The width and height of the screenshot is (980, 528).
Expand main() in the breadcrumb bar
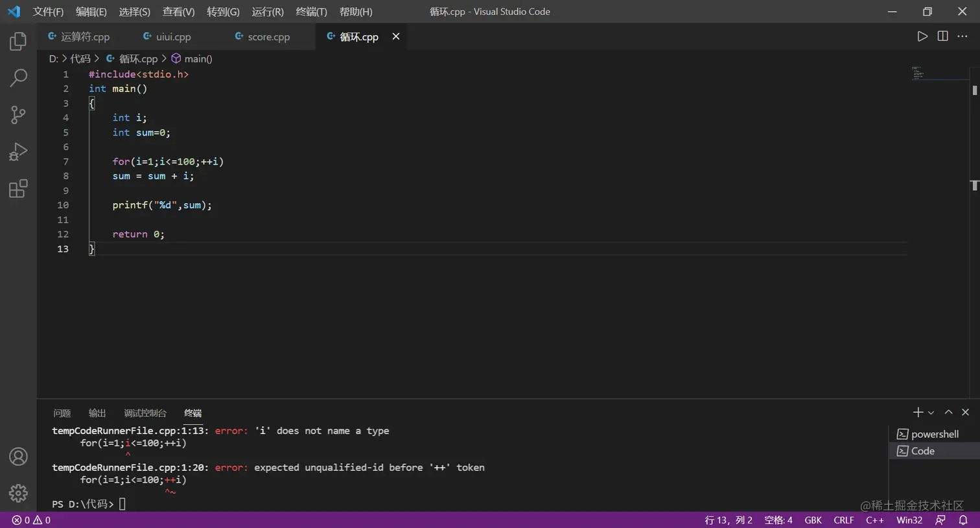click(198, 58)
